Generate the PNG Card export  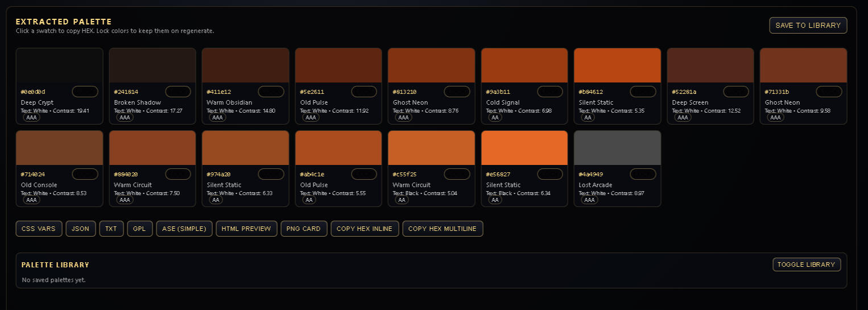(x=304, y=229)
